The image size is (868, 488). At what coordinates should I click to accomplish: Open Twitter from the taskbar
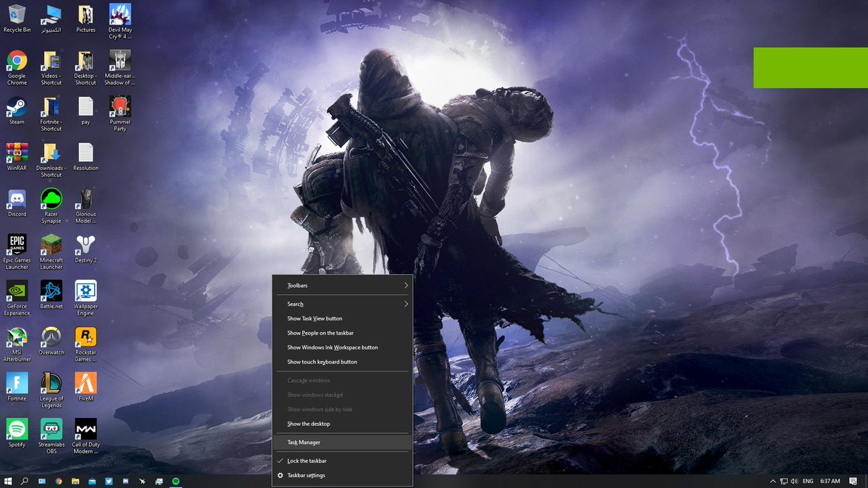[109, 481]
